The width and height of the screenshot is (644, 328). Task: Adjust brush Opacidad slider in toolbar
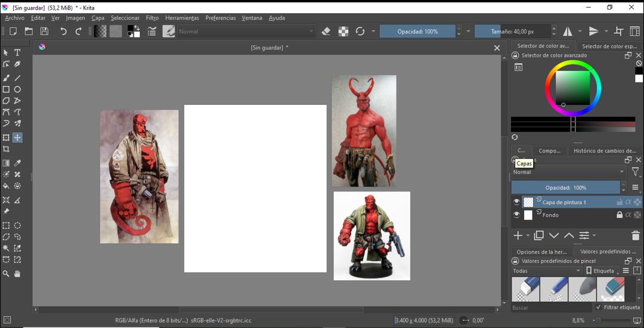point(417,31)
